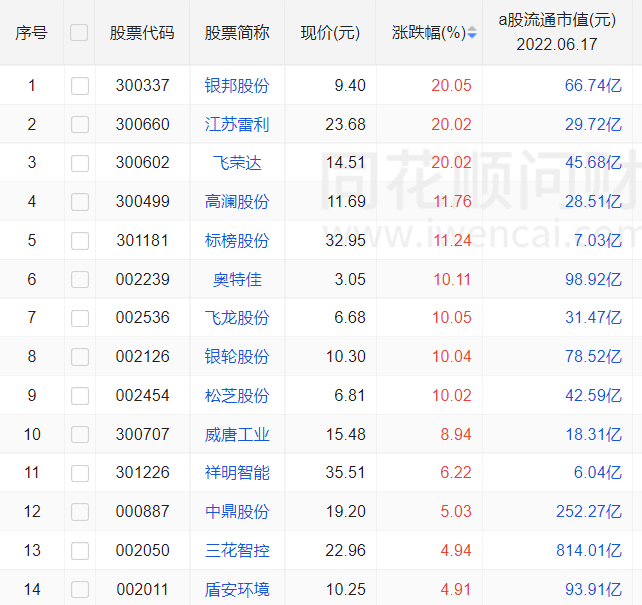This screenshot has width=642, height=605.
Task: Tick the select-all checkbox in the header
Action: click(x=79, y=33)
